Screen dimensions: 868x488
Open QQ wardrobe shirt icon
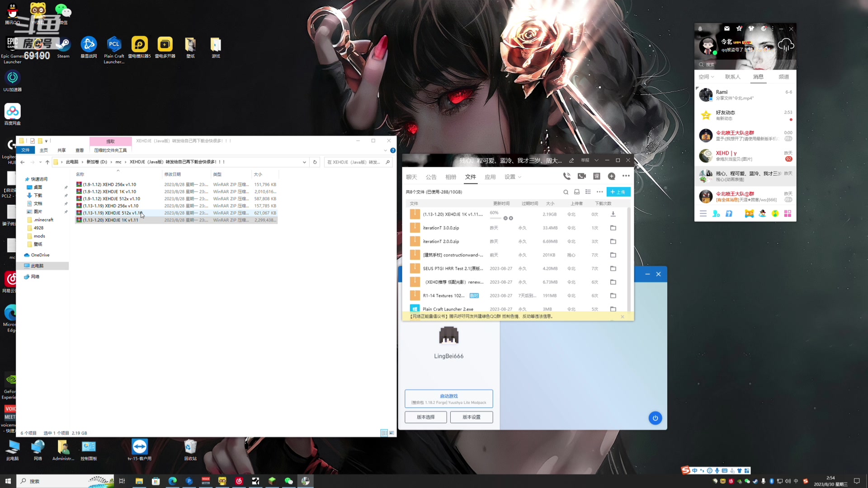pyautogui.click(x=751, y=28)
